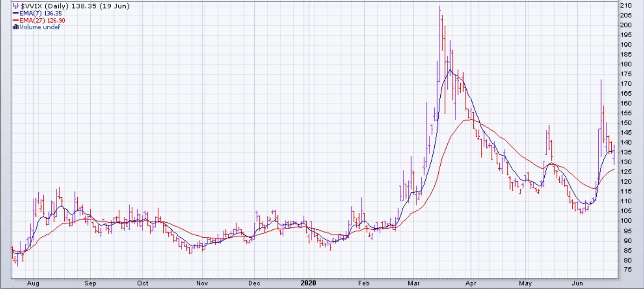The width and height of the screenshot is (644, 289).
Task: Click the 210 value on price axis
Action: pos(626,6)
